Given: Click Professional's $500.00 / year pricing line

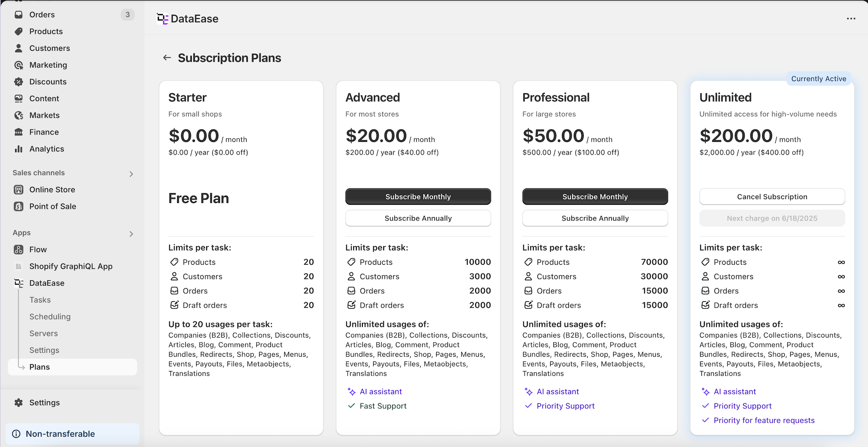Looking at the screenshot, I should click(571, 153).
